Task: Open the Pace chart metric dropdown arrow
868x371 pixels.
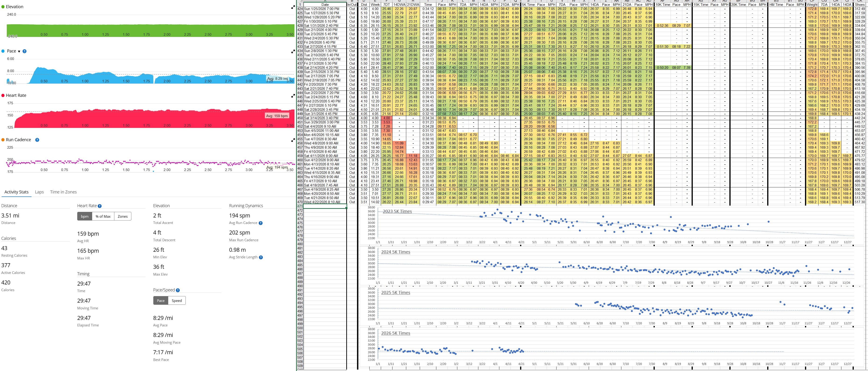Action: [19, 52]
